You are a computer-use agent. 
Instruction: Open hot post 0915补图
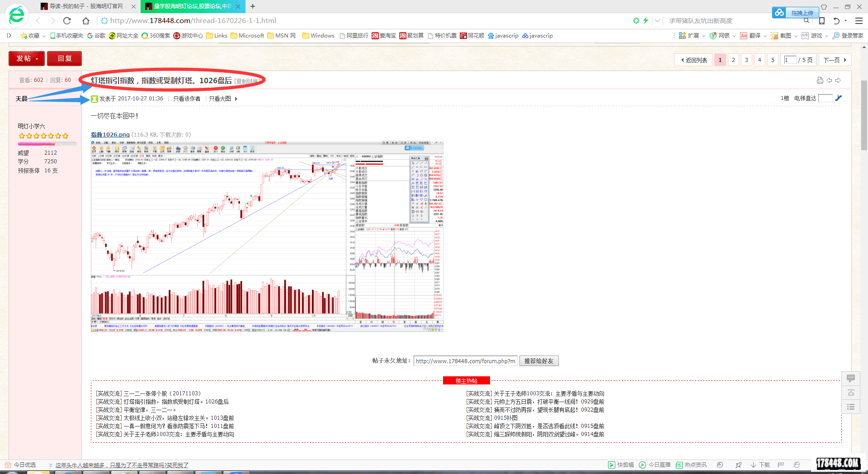point(505,418)
